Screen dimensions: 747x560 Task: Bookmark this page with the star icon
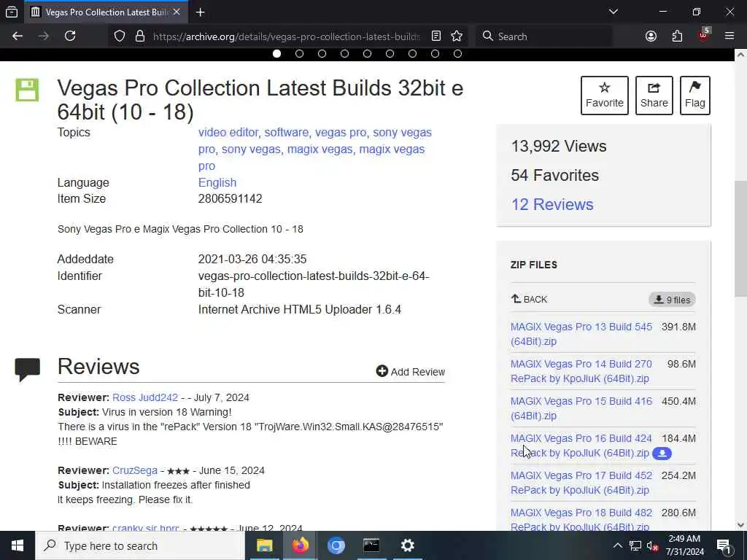pyautogui.click(x=457, y=36)
